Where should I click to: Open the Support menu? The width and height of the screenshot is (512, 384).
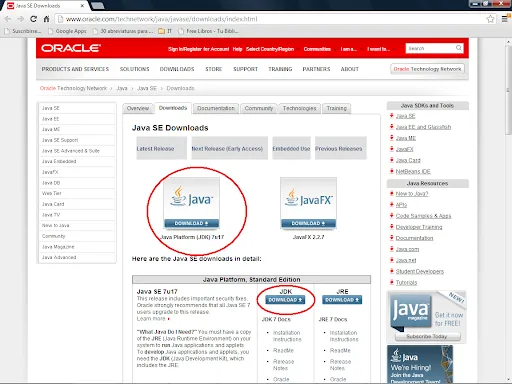[245, 69]
